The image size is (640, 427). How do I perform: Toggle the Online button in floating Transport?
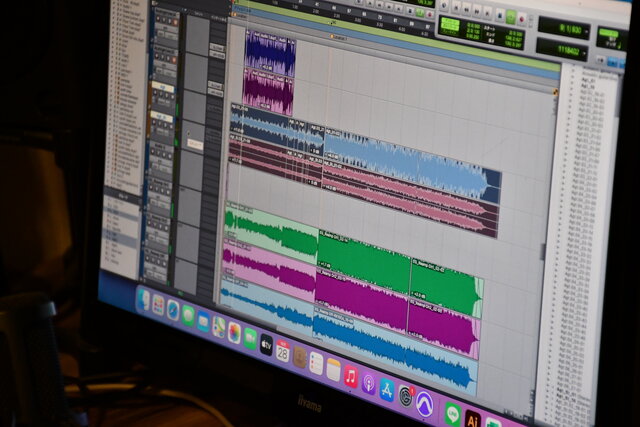[x=444, y=5]
